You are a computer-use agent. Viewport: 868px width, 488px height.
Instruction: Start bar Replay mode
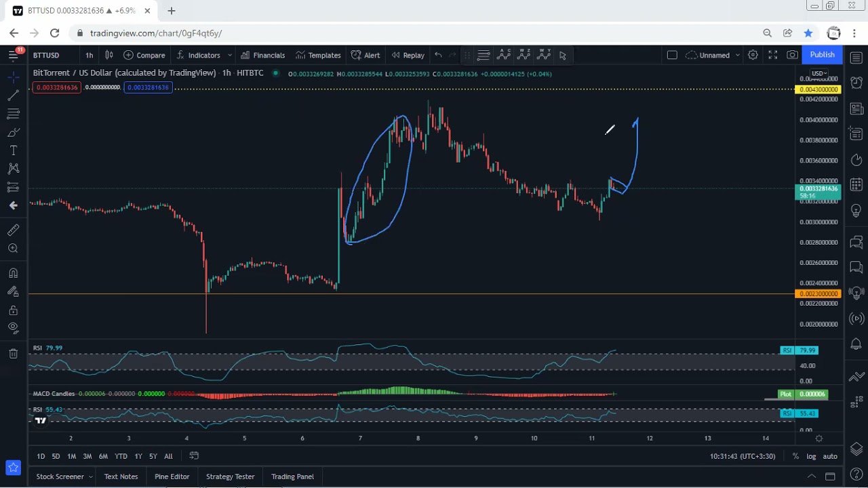pos(408,55)
